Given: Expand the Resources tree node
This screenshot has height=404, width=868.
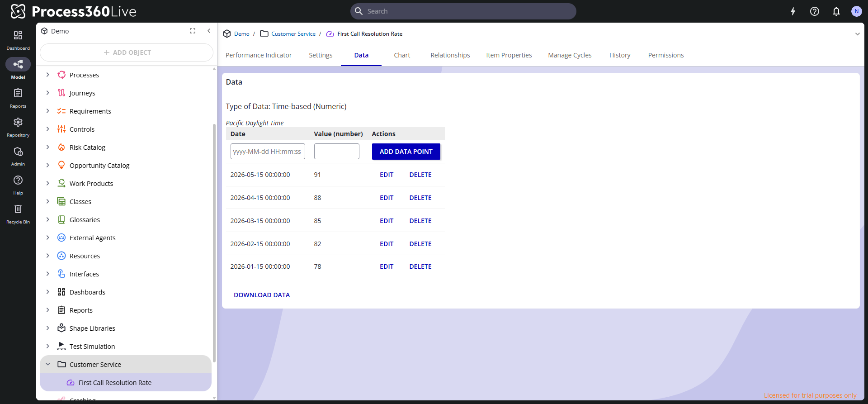Looking at the screenshot, I should coord(48,256).
